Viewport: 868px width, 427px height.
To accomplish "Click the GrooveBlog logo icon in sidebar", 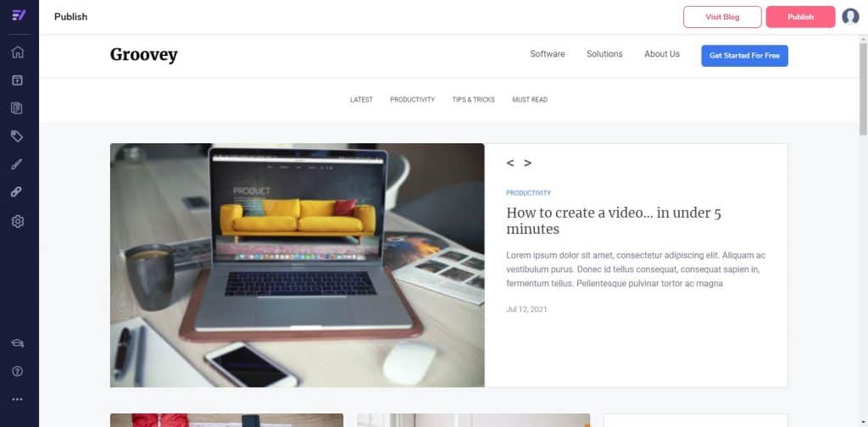I will pyautogui.click(x=18, y=15).
